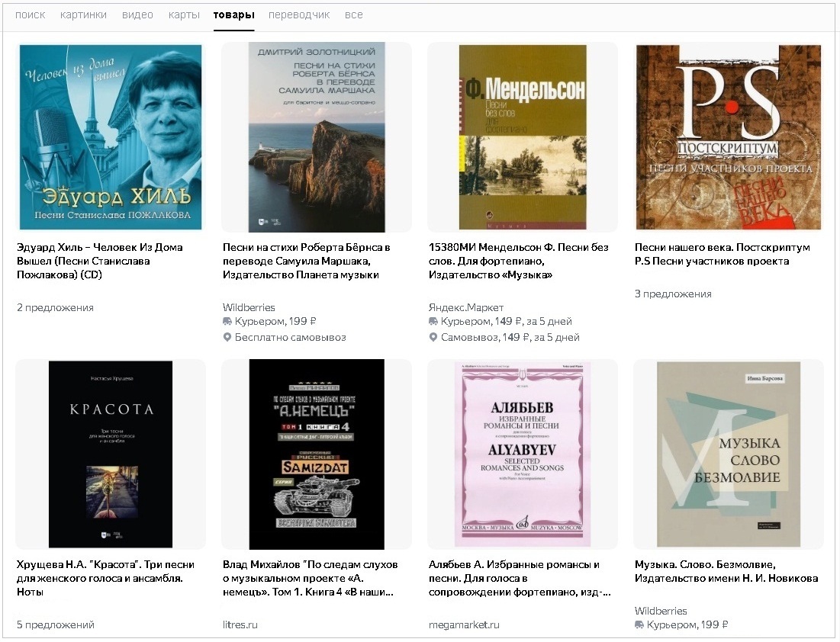840x642 pixels.
Task: Click Wildberries seller under Музыка. Слово. Безмолвие
Action: (x=661, y=611)
